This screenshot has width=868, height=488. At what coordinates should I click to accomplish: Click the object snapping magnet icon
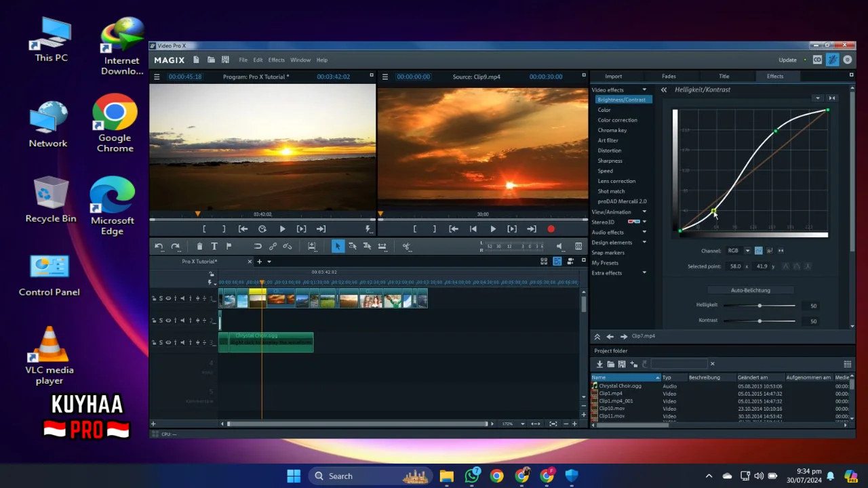pyautogui.click(x=258, y=247)
